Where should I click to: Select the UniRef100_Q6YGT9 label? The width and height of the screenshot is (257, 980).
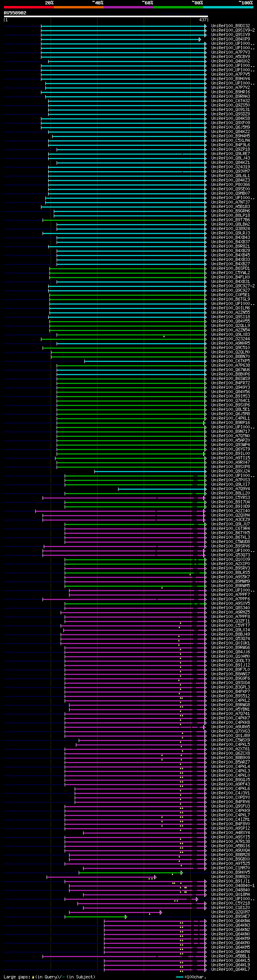point(230,449)
